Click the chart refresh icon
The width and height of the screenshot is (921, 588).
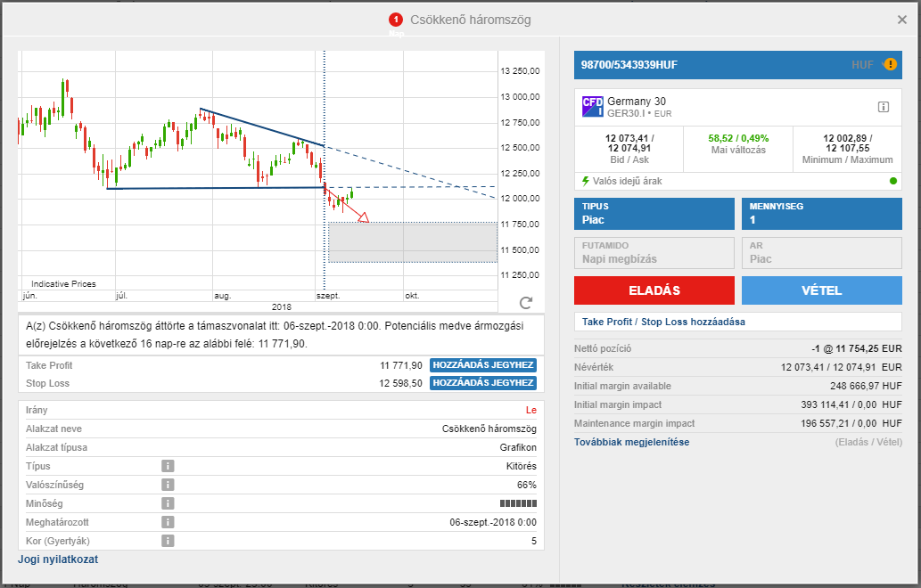tap(525, 303)
